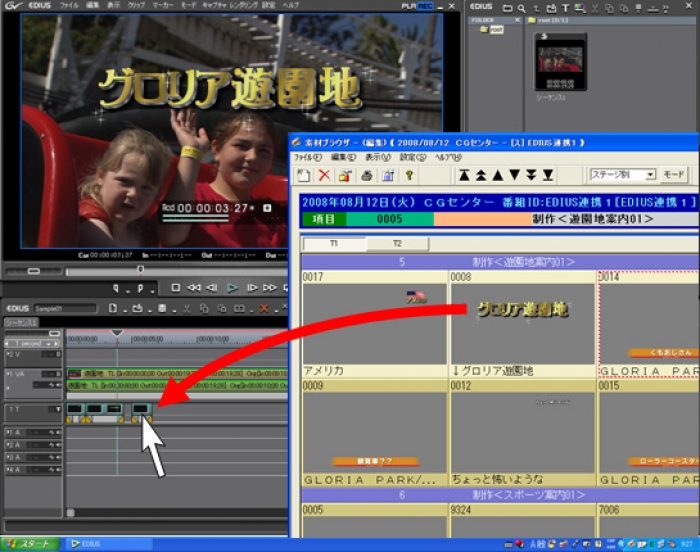Viewport: 700px width, 552px height.
Task: Click the new sequence icon in timeline toolbar
Action: pyautogui.click(x=113, y=308)
